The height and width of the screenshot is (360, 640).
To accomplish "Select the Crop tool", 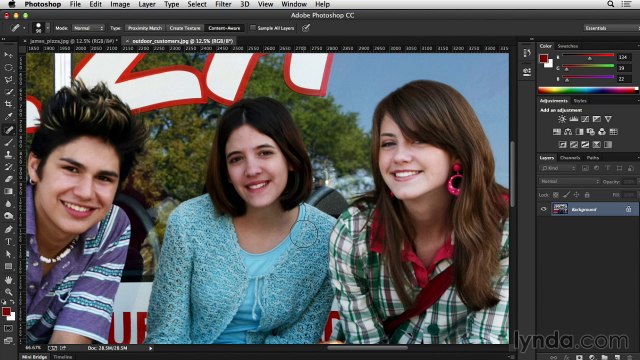I will tap(8, 104).
